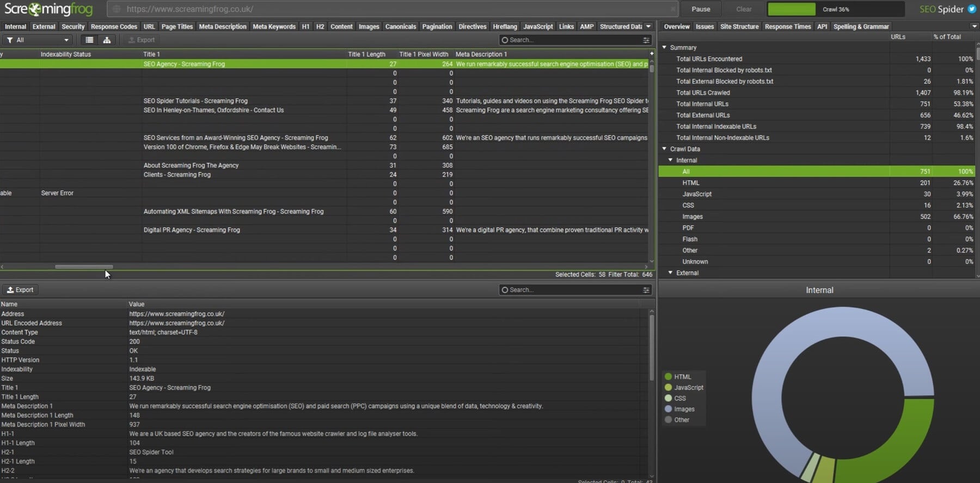Show more tabs via overflow arrow

point(648,26)
